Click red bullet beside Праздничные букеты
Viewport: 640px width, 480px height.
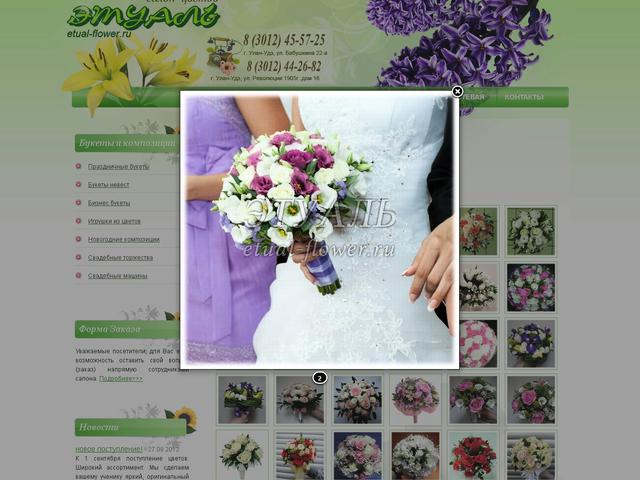pyautogui.click(x=78, y=167)
